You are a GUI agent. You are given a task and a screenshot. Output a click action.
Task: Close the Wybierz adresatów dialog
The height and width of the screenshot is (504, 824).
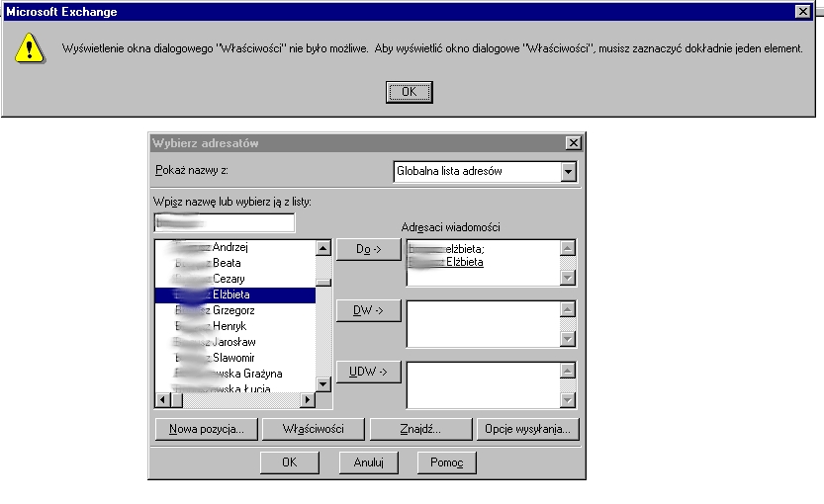coord(574,142)
